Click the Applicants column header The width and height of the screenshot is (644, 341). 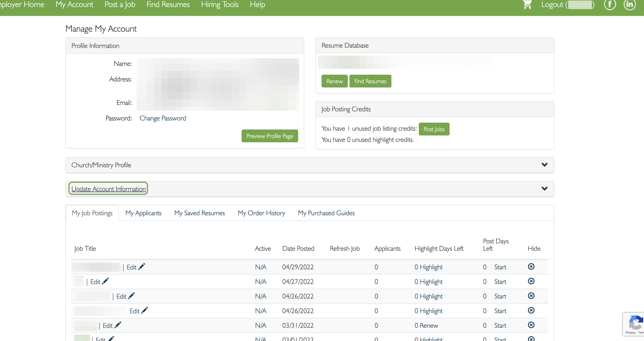tap(387, 248)
